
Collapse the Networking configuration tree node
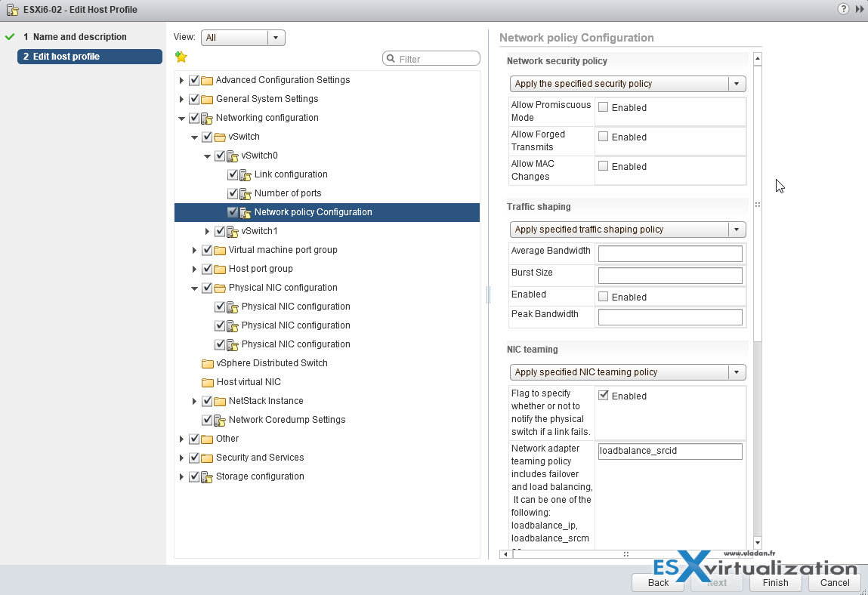click(x=181, y=119)
